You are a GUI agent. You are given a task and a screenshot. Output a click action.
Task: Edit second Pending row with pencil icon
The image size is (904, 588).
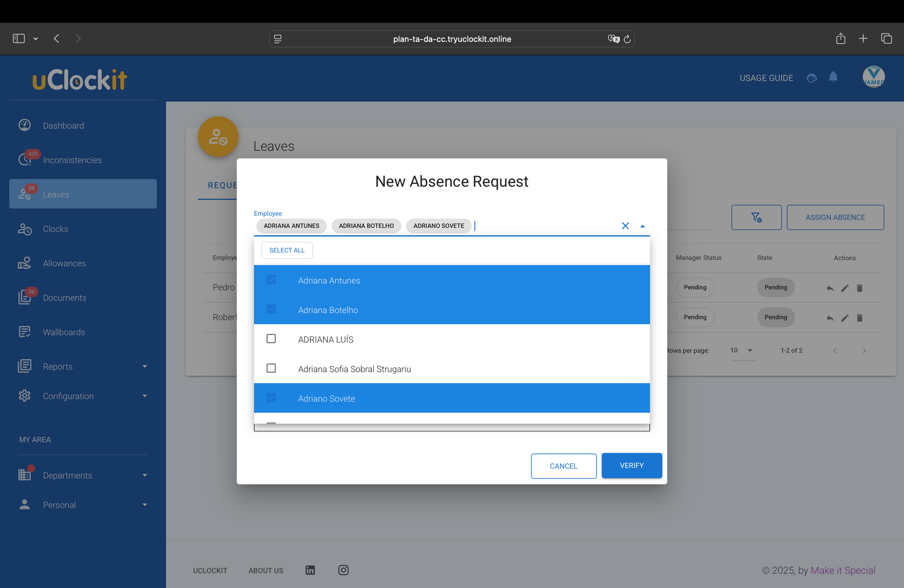pos(845,318)
